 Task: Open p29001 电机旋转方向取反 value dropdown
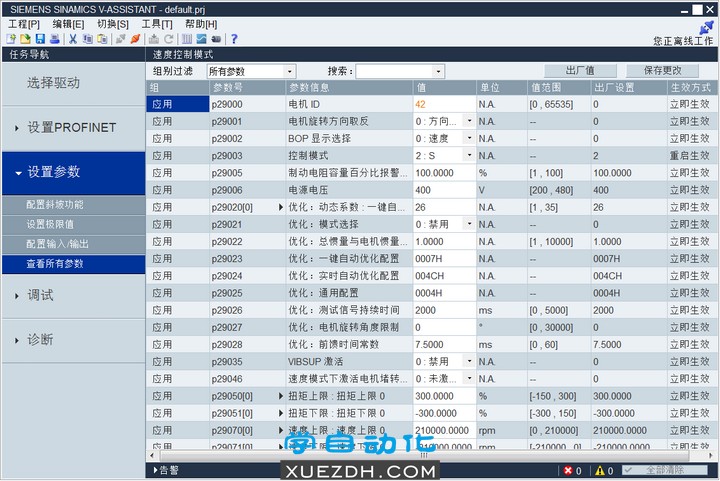(x=469, y=121)
